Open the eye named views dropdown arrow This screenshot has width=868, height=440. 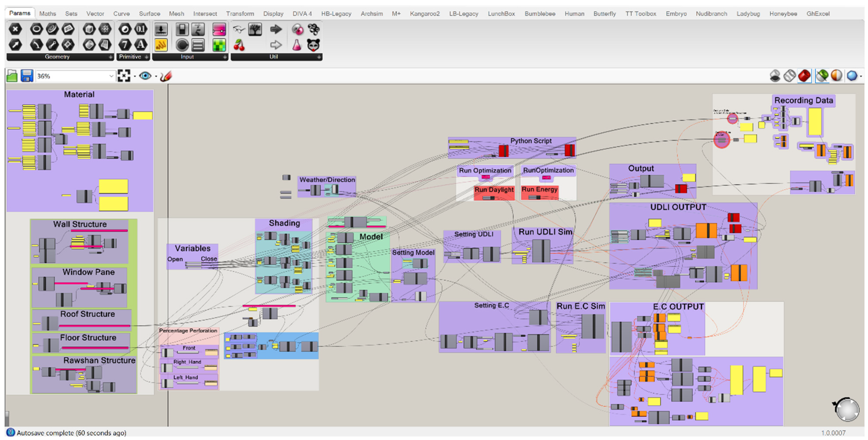[156, 77]
